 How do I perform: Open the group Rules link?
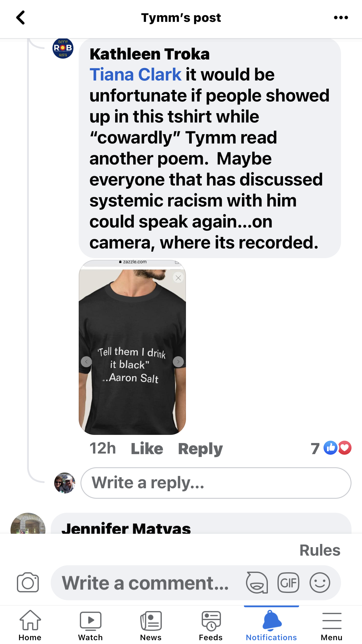point(320,550)
